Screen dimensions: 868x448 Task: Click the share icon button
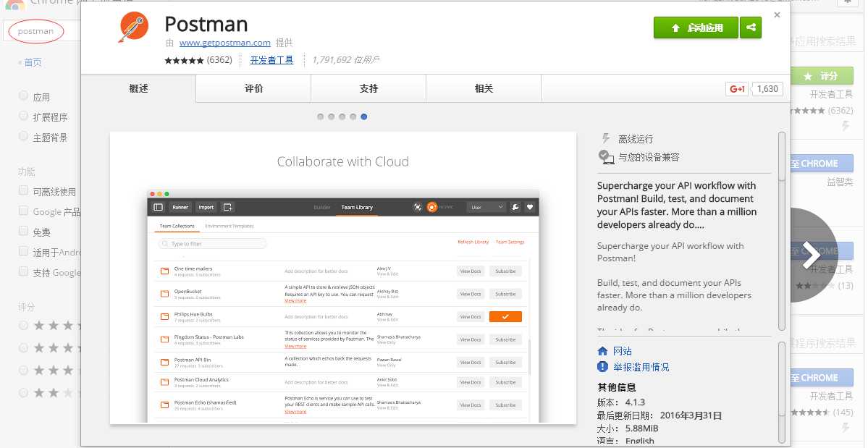coord(751,28)
